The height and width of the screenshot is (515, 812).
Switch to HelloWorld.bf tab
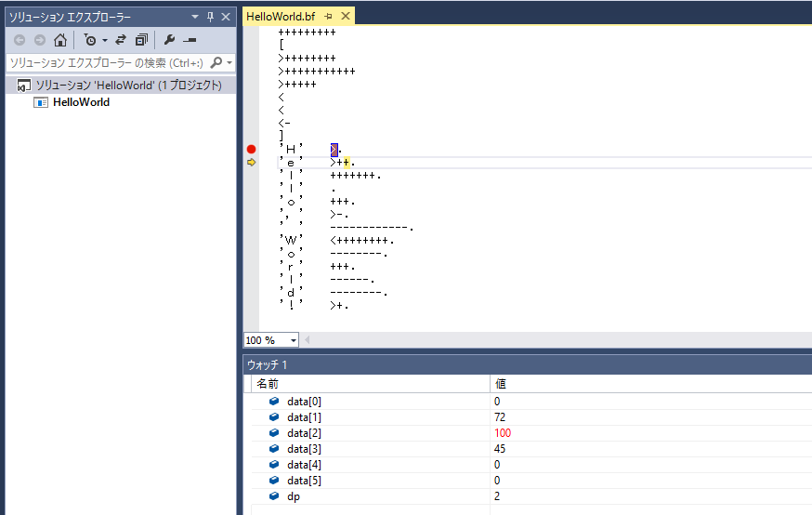pos(281,17)
